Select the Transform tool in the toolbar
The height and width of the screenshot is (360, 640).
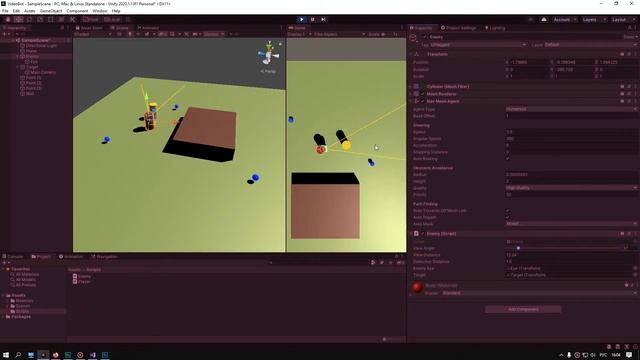click(61, 20)
